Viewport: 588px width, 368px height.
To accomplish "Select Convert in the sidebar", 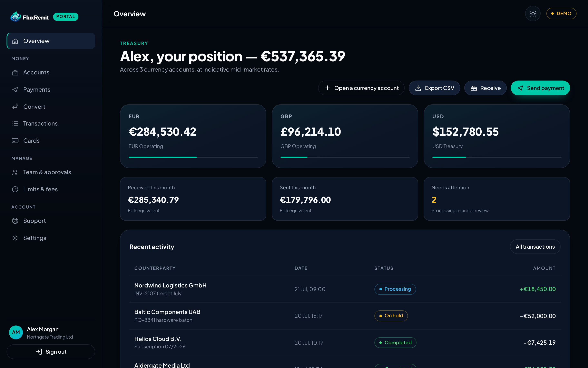I will [51, 107].
